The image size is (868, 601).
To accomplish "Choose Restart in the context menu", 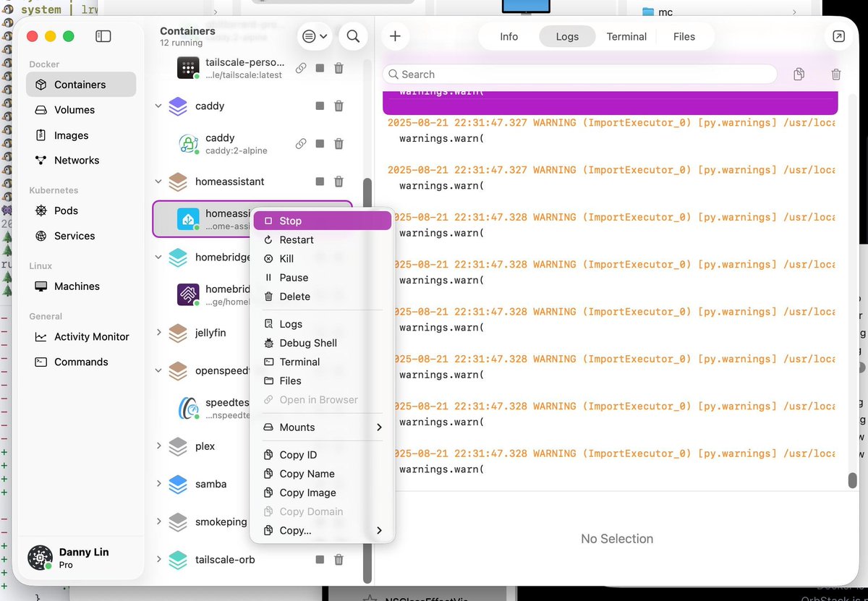I will pyautogui.click(x=323, y=239).
